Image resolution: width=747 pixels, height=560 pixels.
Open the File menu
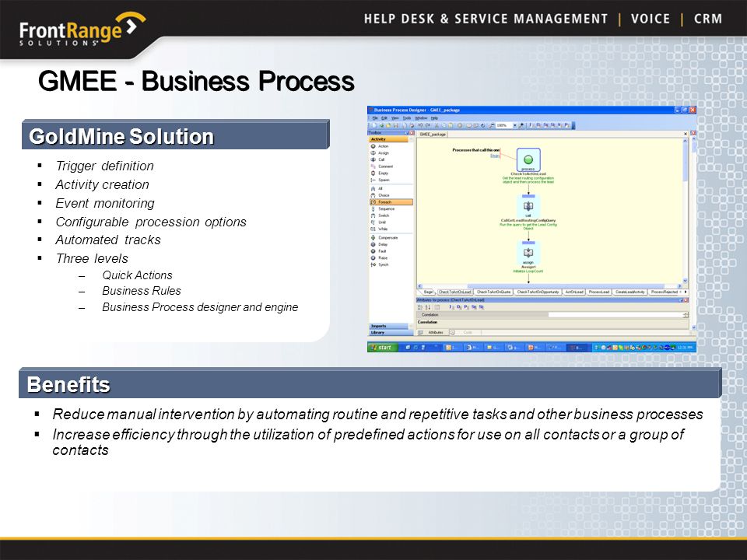[375, 118]
